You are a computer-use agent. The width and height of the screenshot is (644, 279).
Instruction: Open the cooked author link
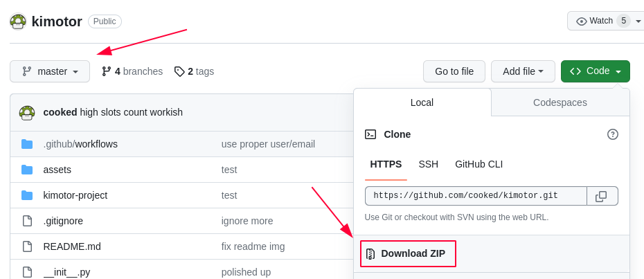point(60,112)
